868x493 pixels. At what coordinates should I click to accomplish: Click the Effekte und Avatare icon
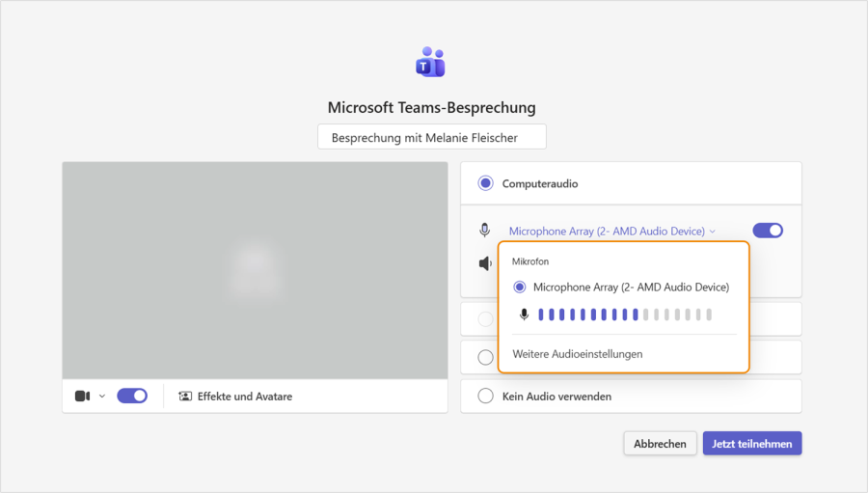(185, 397)
